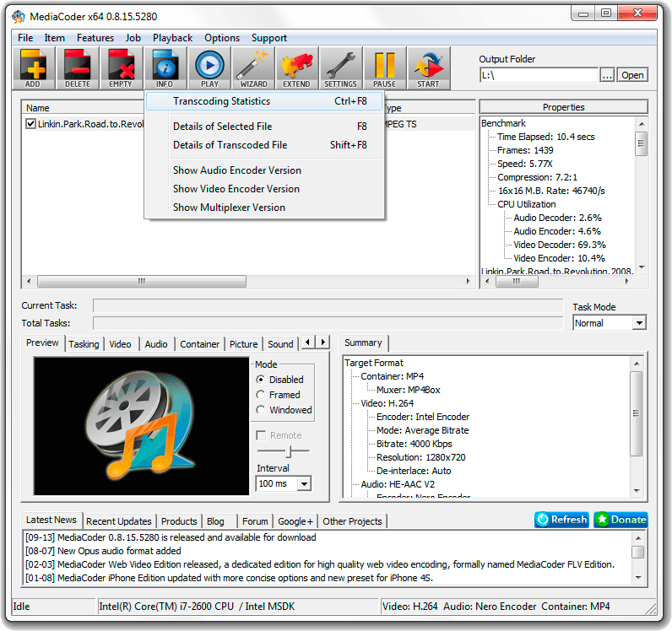672x631 pixels.
Task: Open the Task Mode dropdown
Action: 639,323
